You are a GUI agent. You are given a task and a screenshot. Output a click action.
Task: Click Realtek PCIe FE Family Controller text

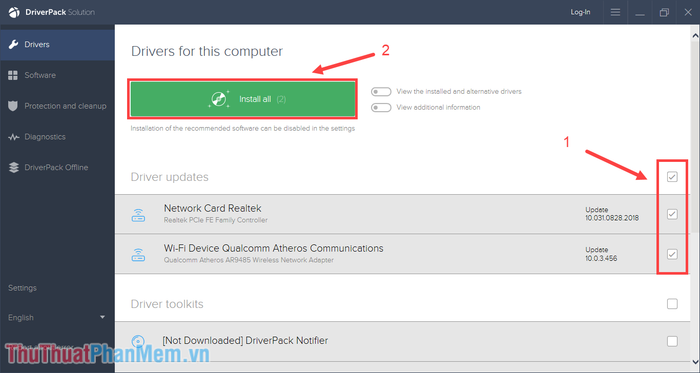(x=216, y=220)
